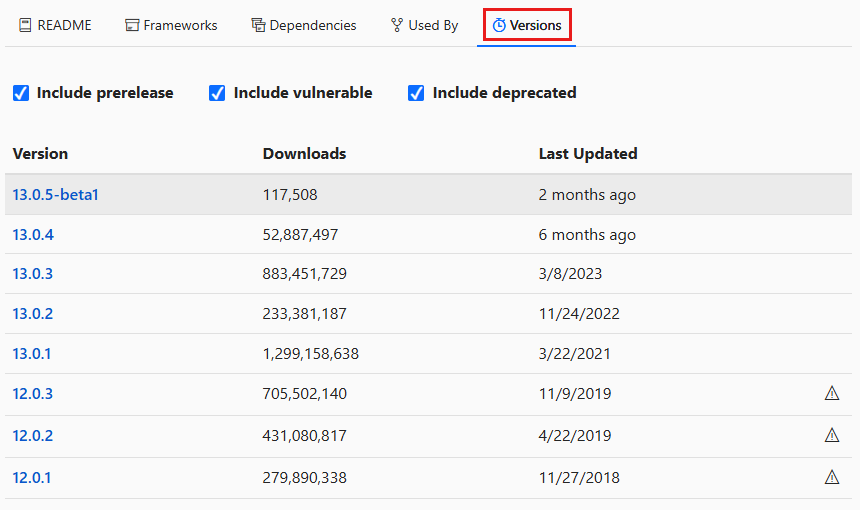This screenshot has height=510, width=860.
Task: Click the Frameworks window icon
Action: [132, 25]
